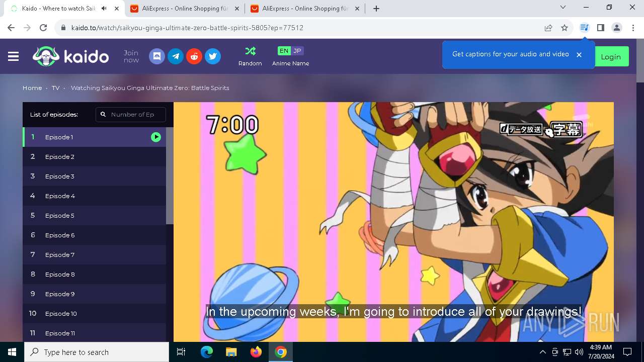Screen dimensions: 644x362
Task: Switch anime name language to JP
Action: point(297,51)
